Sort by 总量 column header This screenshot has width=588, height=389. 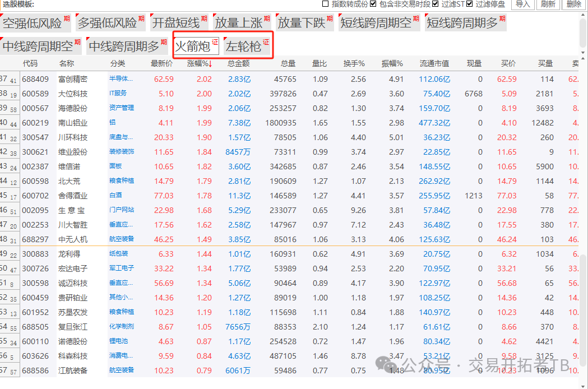coord(288,63)
